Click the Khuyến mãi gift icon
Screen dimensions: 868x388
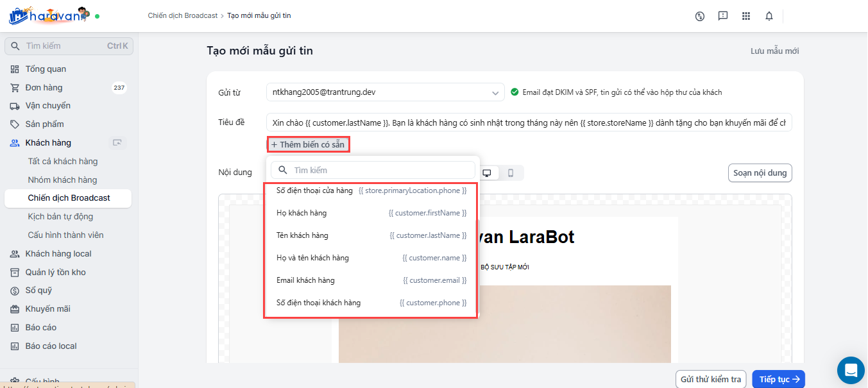coord(15,309)
